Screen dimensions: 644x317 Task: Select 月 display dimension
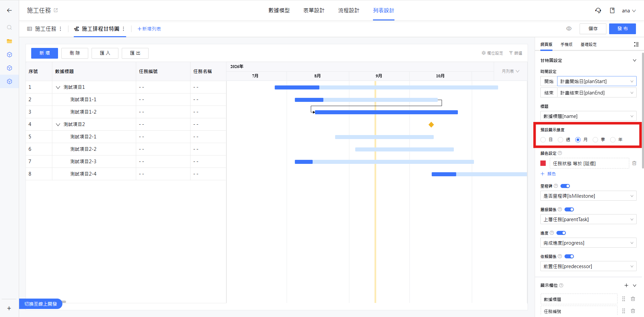click(x=578, y=140)
